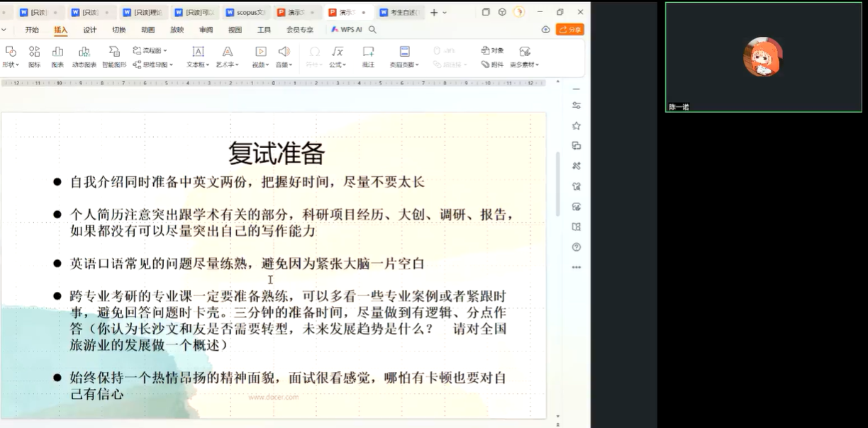Screen dimensions: 868x428
Task: Open the help question-mark icon in the sidebar
Action: pyautogui.click(x=576, y=247)
